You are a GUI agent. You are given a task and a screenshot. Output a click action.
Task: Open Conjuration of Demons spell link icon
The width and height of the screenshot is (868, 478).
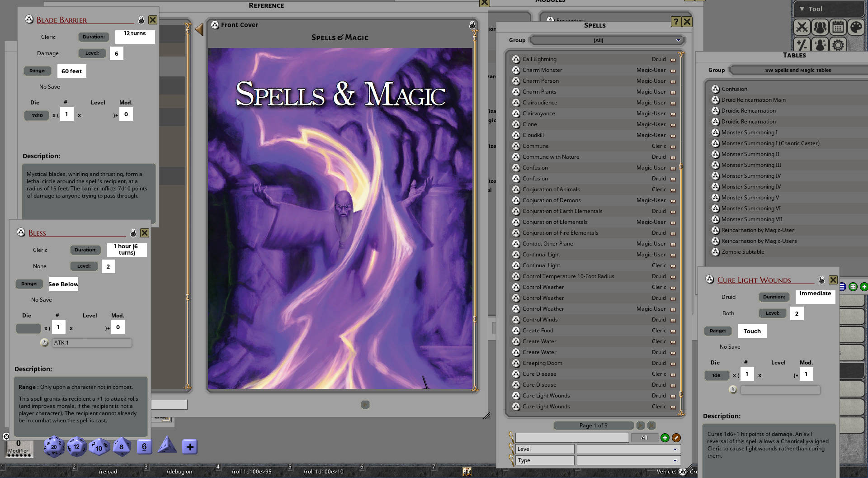tap(516, 200)
